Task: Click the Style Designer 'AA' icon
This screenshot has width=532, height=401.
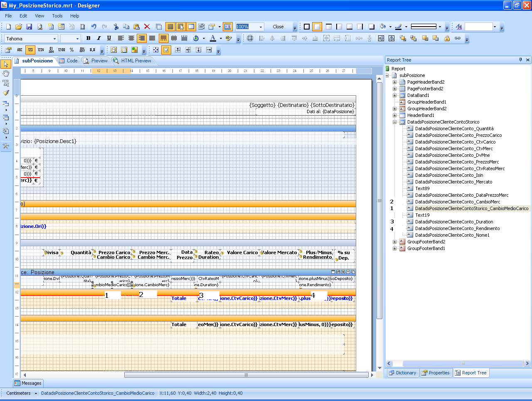Action: (459, 27)
